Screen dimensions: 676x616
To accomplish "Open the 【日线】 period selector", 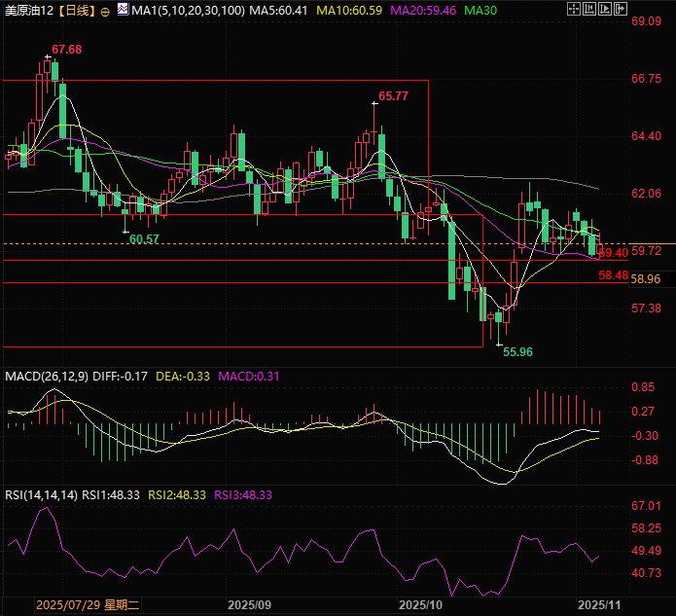I will coord(75,11).
